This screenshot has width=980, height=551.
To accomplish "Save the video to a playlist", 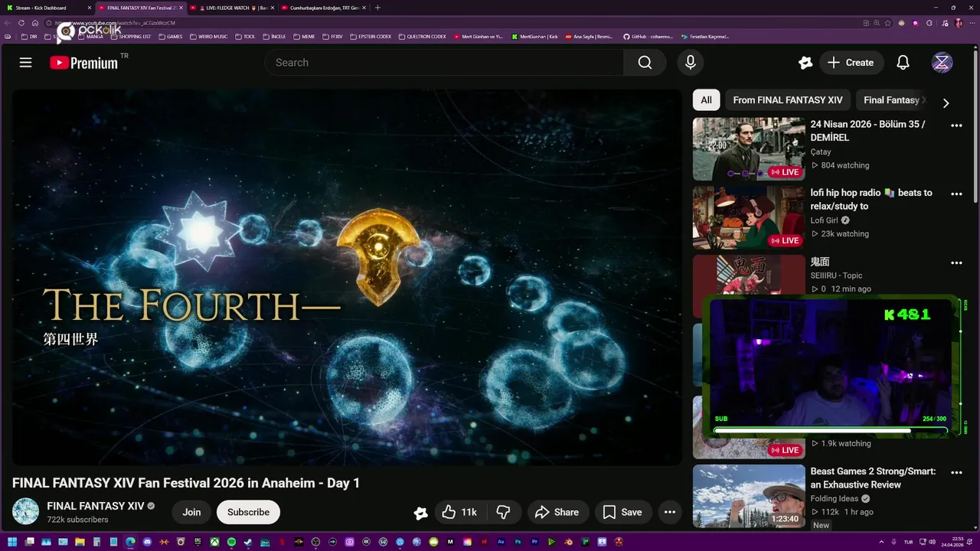I will [622, 512].
